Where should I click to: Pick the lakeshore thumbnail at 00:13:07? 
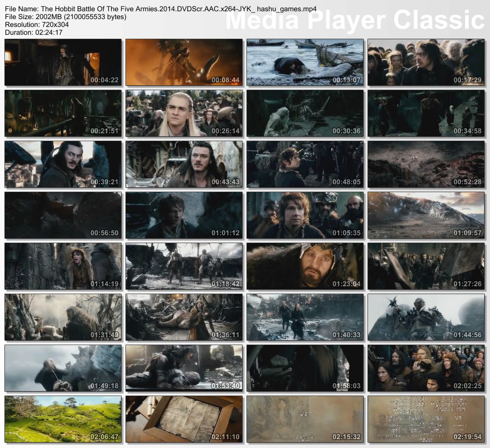point(305,62)
